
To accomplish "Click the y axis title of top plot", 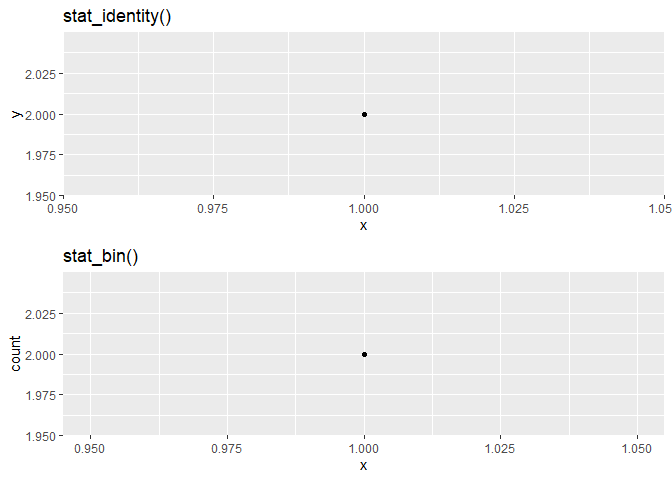I will 16,114.
